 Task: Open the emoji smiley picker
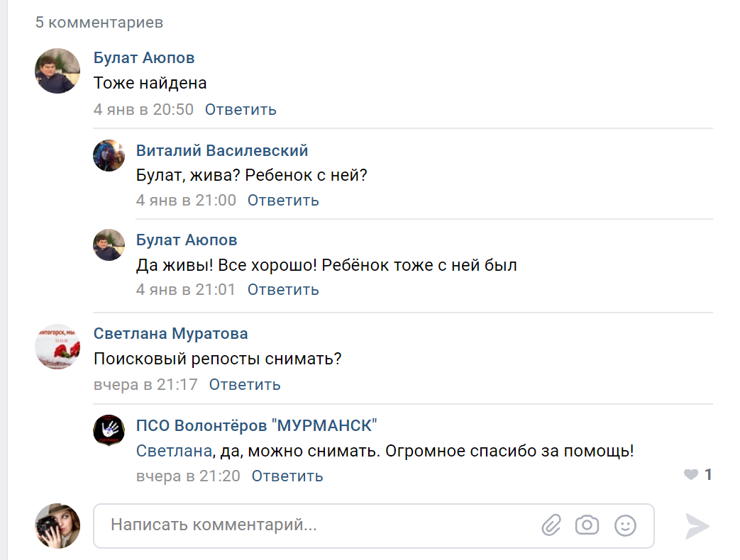624,525
